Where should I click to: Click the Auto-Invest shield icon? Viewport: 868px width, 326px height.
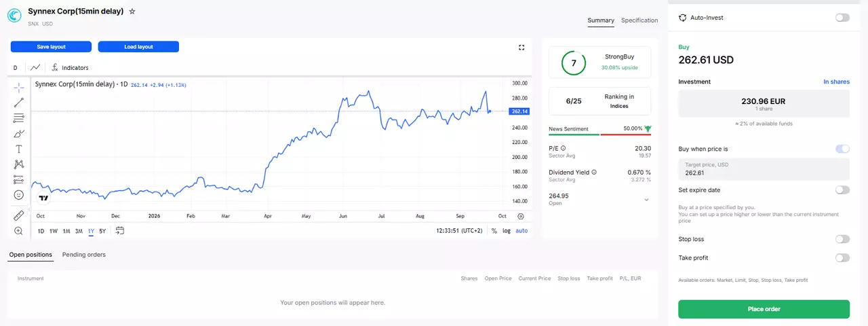tap(683, 18)
